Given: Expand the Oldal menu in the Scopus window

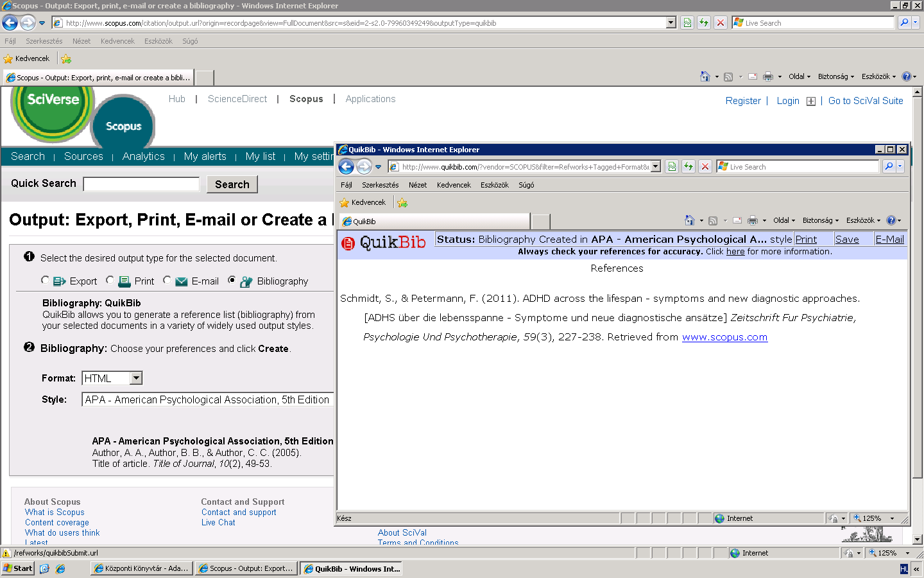Looking at the screenshot, I should pyautogui.click(x=800, y=76).
